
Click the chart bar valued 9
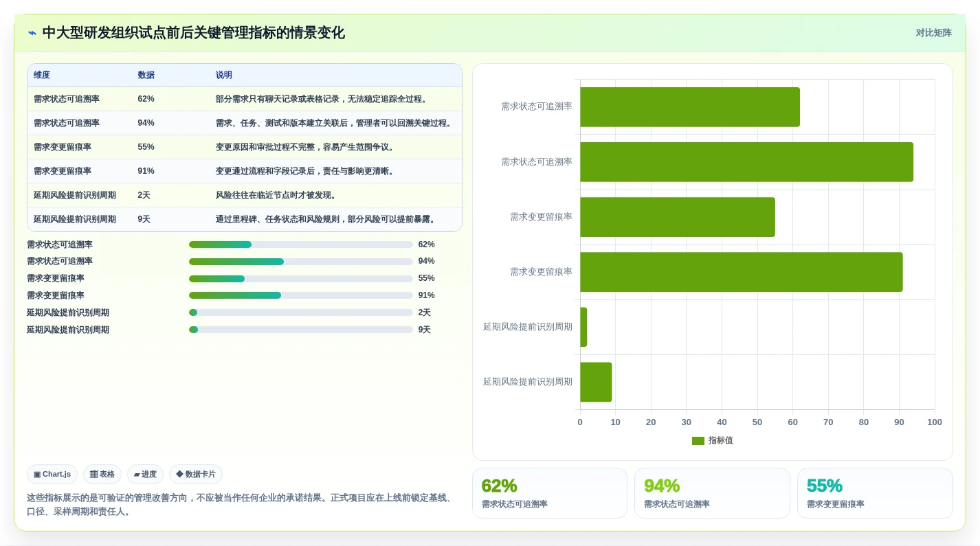pyautogui.click(x=596, y=382)
